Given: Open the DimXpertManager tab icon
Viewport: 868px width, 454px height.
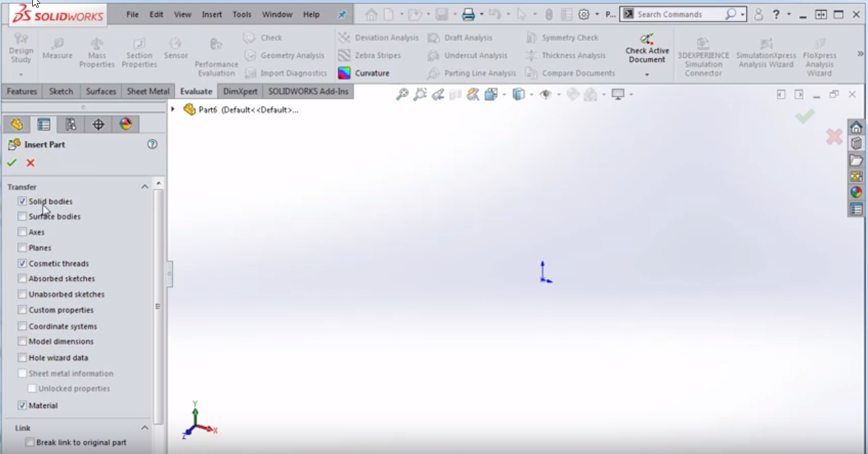Looking at the screenshot, I should pyautogui.click(x=98, y=124).
